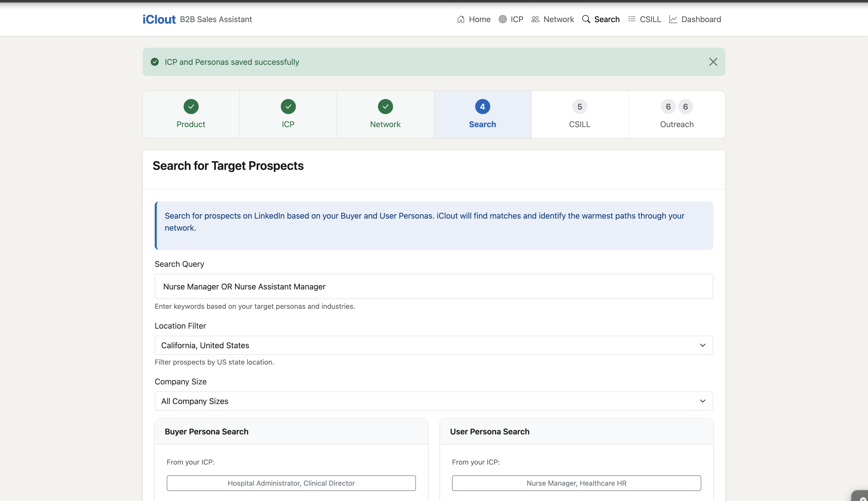Click the iClout logo link
The width and height of the screenshot is (868, 501).
(159, 19)
